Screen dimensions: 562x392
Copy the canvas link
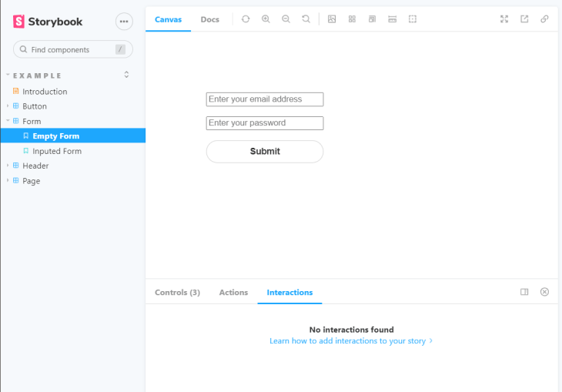point(544,19)
